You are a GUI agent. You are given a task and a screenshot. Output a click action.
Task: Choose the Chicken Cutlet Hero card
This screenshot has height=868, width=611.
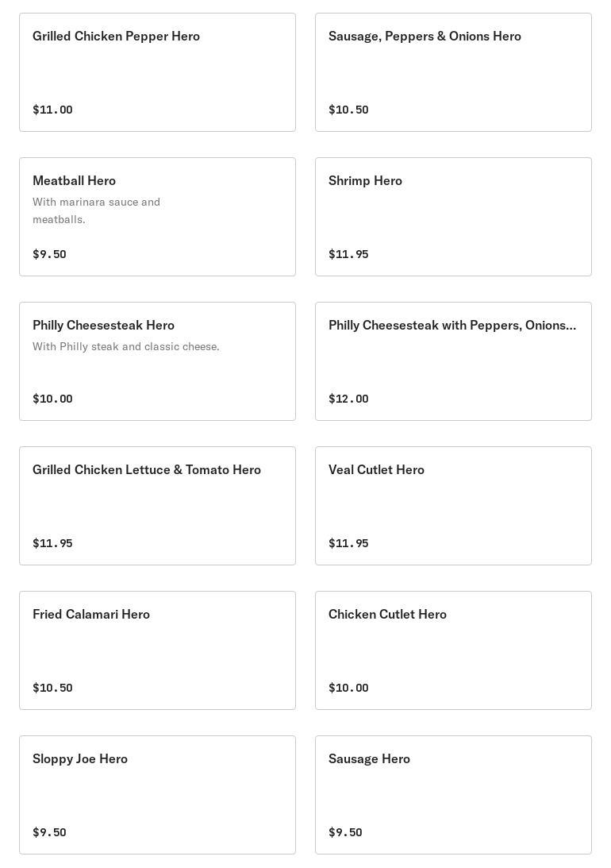(x=453, y=650)
